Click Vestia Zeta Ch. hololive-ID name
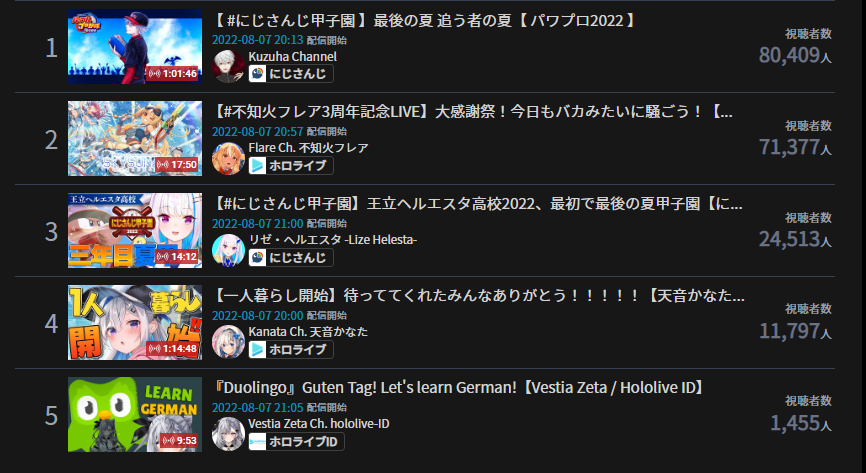Screen dimensions: 866x473 319,423
